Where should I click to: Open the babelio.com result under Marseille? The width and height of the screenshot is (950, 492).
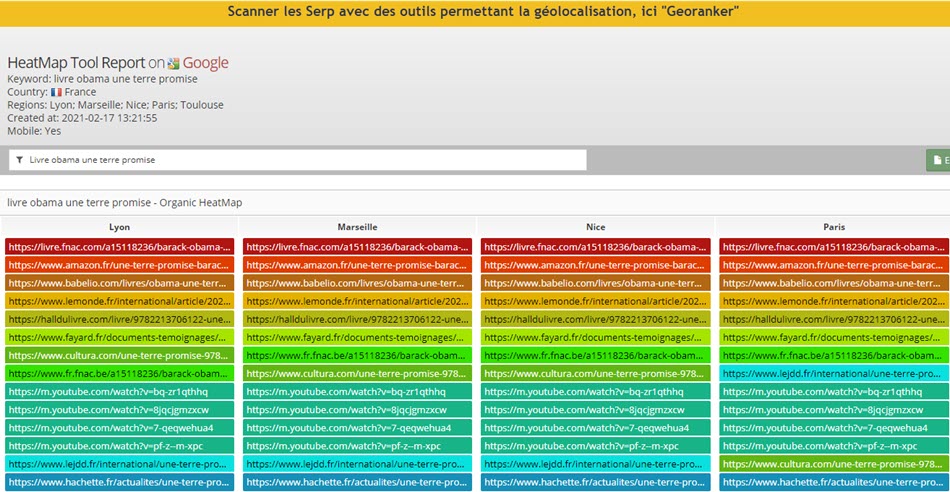(357, 283)
